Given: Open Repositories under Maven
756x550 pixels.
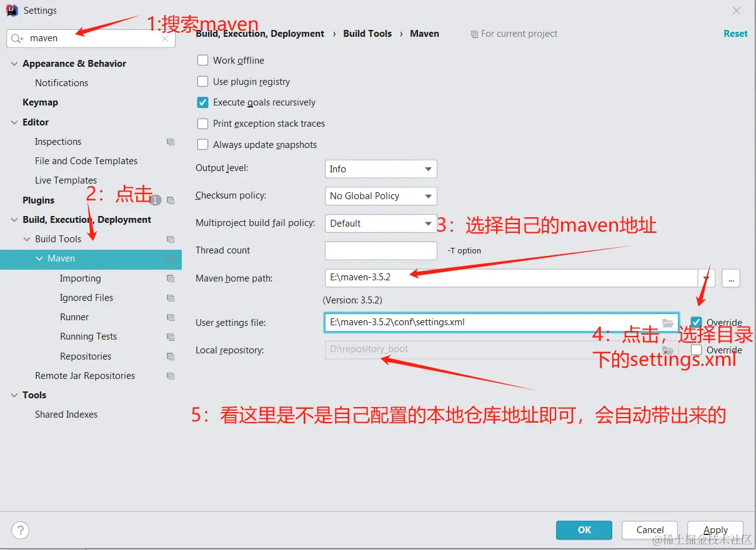Looking at the screenshot, I should 86,356.
